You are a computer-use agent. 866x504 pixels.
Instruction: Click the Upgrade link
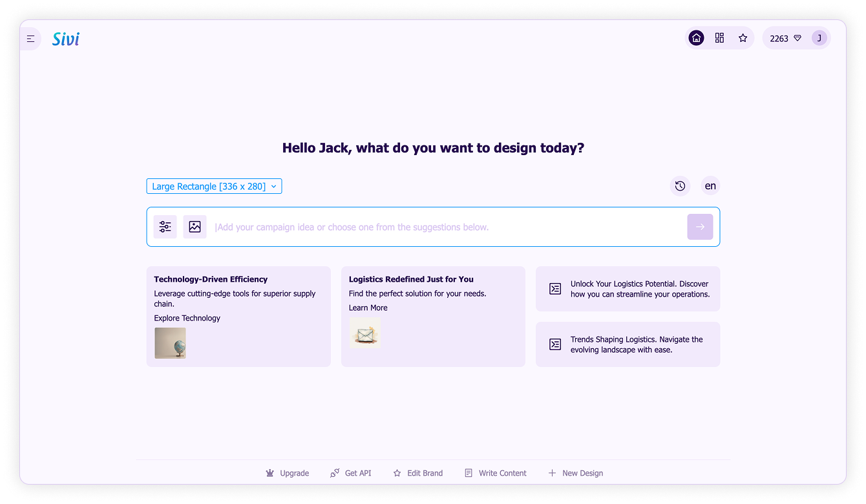pyautogui.click(x=288, y=473)
